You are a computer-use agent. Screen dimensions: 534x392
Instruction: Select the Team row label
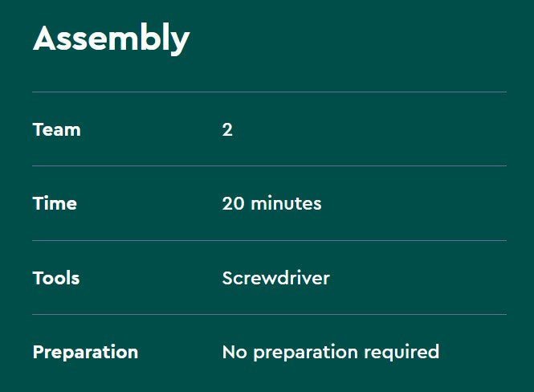(x=56, y=129)
